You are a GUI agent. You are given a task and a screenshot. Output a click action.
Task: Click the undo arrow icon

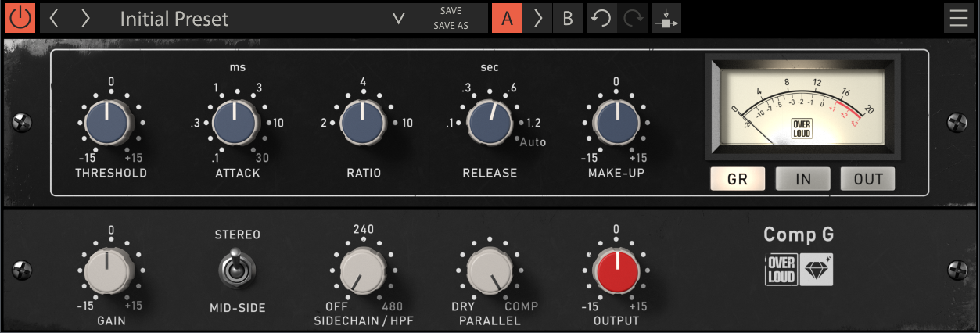[x=601, y=18]
